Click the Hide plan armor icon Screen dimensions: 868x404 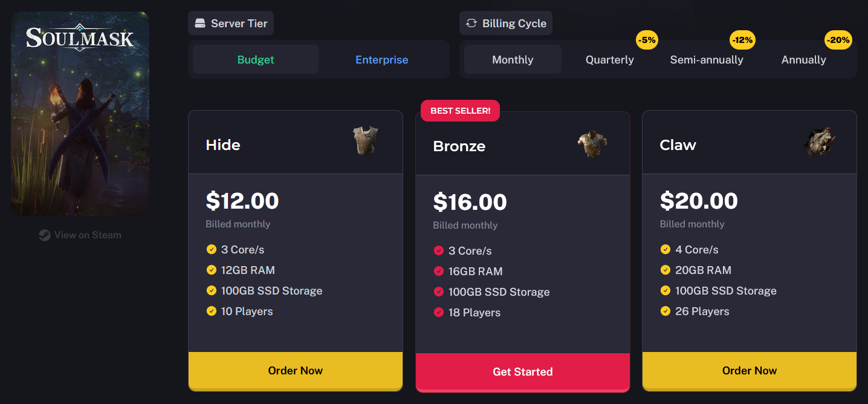(366, 141)
